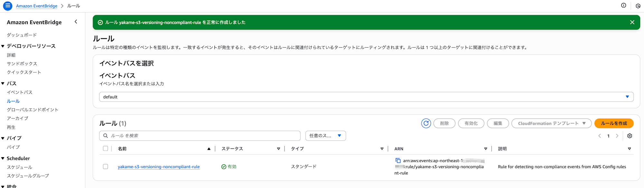
Task: Click the rule description text cell
Action: (x=562, y=167)
